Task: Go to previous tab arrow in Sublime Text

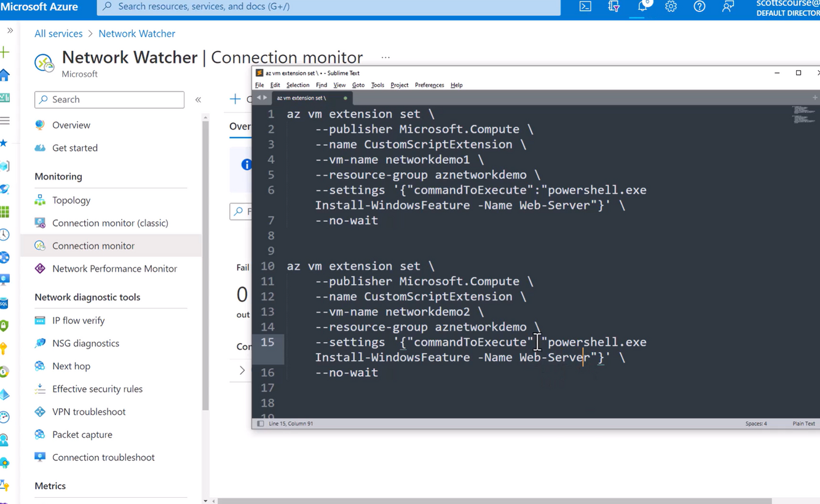Action: point(259,98)
